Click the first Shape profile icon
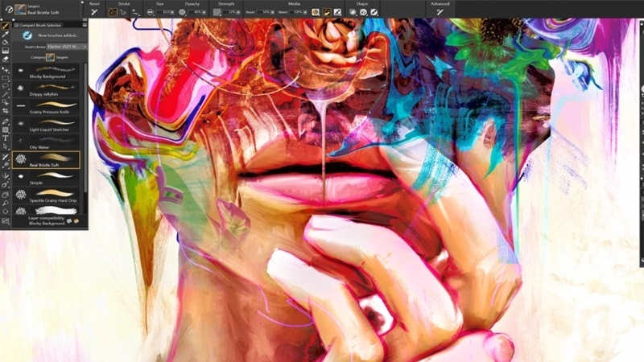Screen dimensions: 644x362 (x=353, y=12)
